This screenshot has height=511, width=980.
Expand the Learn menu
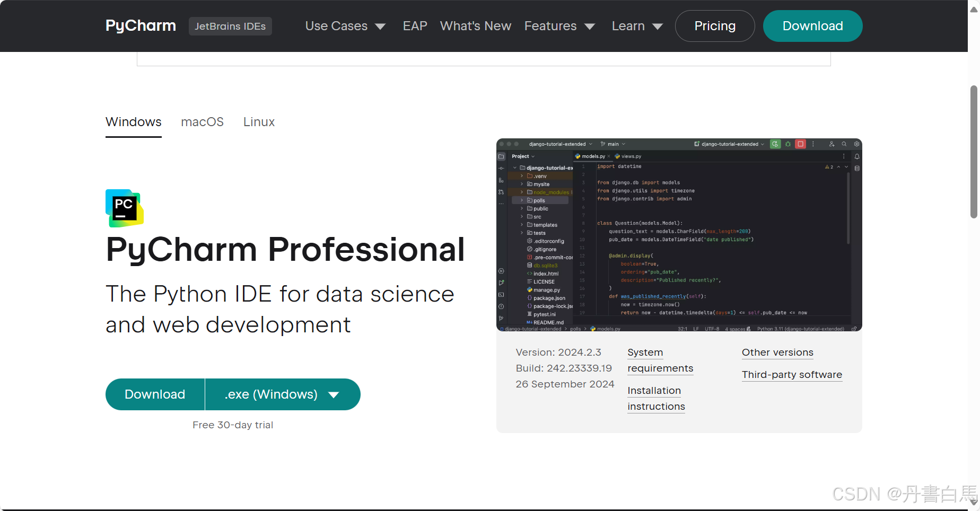pos(637,26)
